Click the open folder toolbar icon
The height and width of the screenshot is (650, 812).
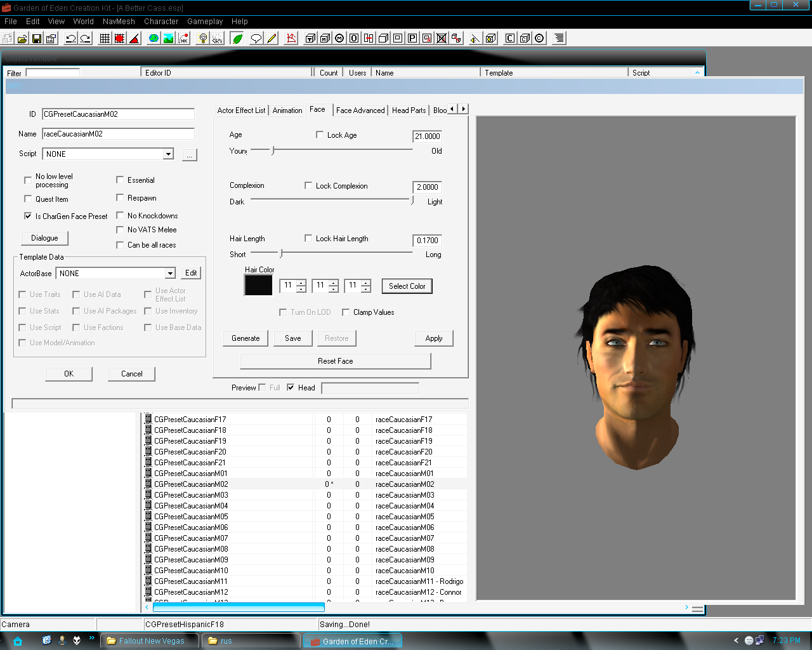22,39
